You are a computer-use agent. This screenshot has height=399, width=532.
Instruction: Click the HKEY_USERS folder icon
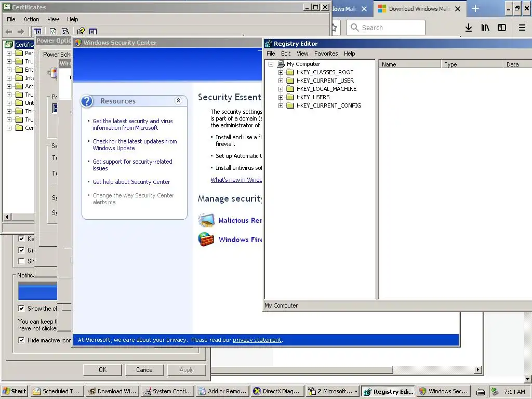(x=290, y=97)
